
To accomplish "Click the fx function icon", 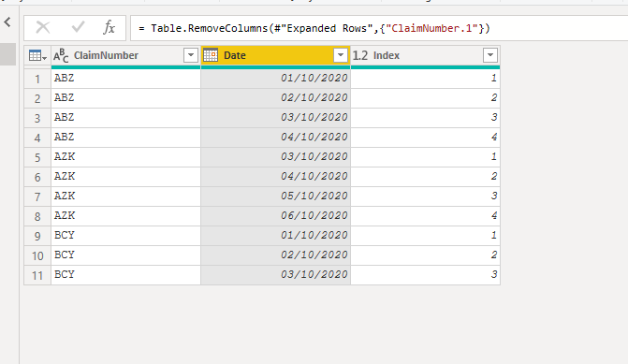I will (109, 28).
